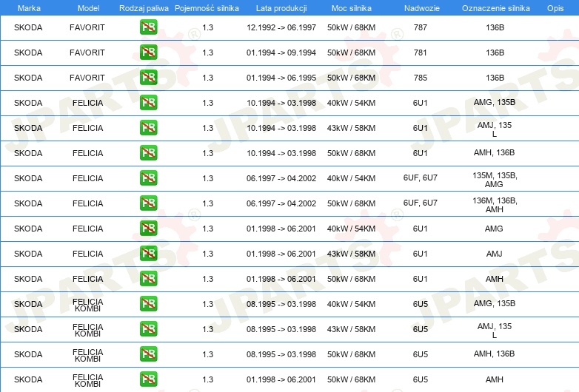Select the fuel icon for FELICIA KOMBI 01.1998 -> 06.2001
This screenshot has width=579, height=392.
point(148,379)
